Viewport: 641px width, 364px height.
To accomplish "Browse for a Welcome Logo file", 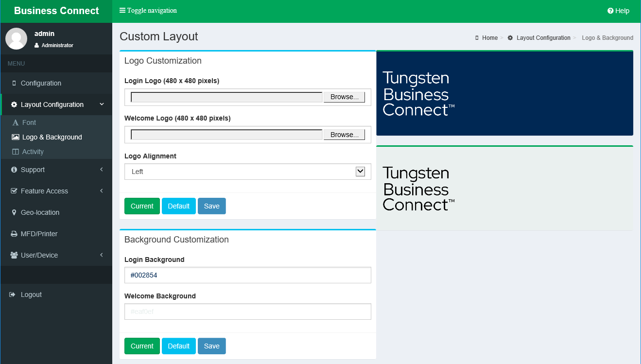I will [344, 135].
